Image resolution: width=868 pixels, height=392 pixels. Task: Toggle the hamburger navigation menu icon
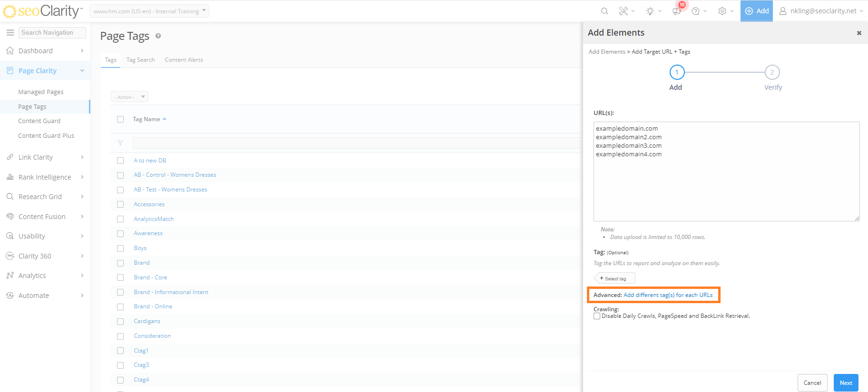(x=10, y=32)
